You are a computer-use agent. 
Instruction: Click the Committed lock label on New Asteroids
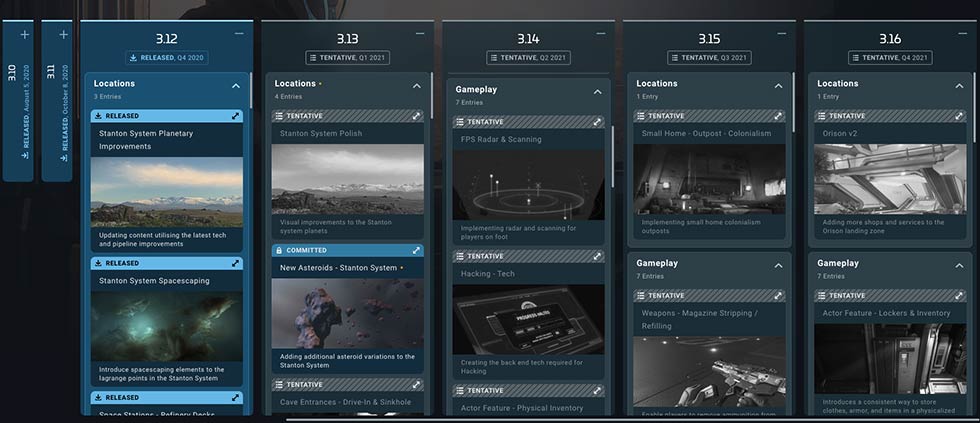[x=300, y=251]
